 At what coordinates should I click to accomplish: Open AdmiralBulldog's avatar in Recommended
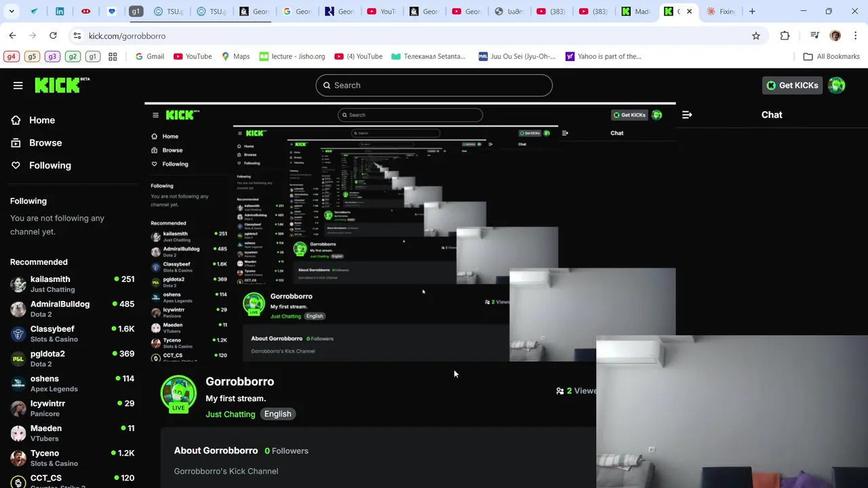[x=18, y=309]
